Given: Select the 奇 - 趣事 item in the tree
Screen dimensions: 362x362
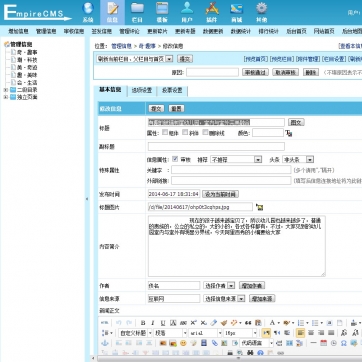Looking at the screenshot, I should click(x=27, y=52).
